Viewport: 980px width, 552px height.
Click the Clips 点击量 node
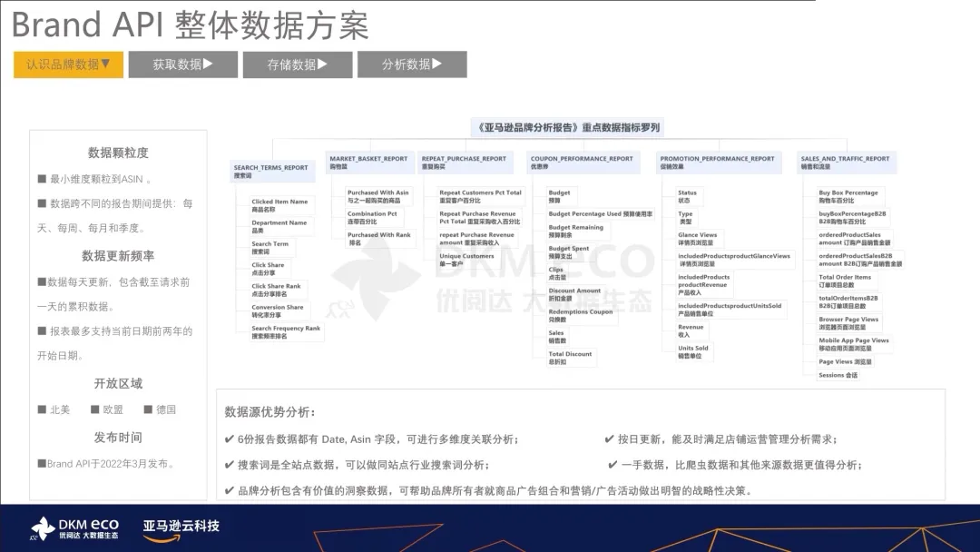click(x=557, y=273)
